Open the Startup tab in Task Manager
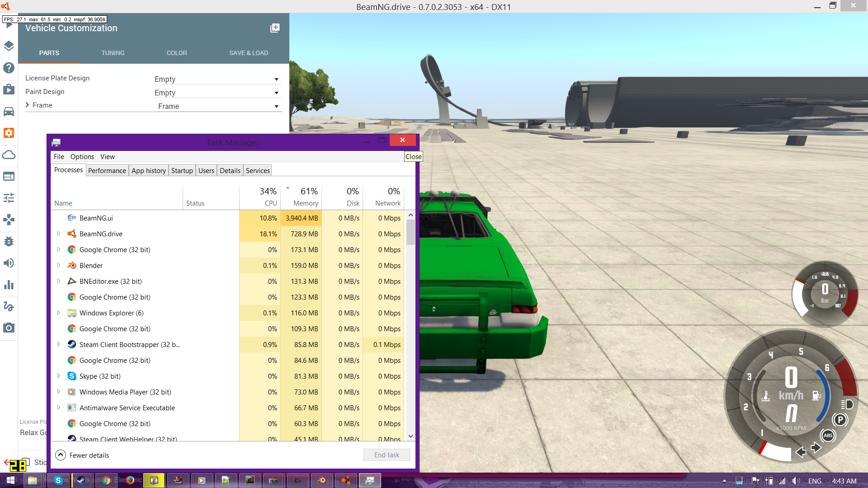This screenshot has width=868, height=488. click(x=182, y=170)
